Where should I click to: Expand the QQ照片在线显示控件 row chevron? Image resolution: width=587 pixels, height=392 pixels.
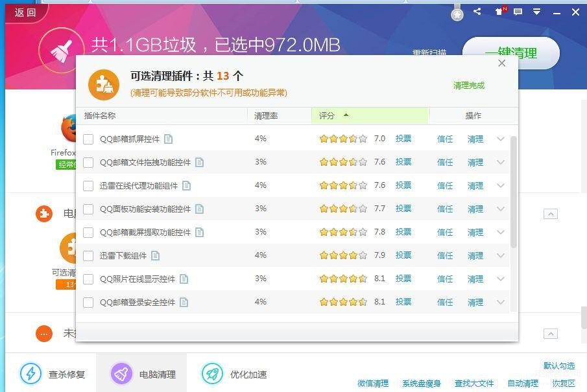(501, 279)
